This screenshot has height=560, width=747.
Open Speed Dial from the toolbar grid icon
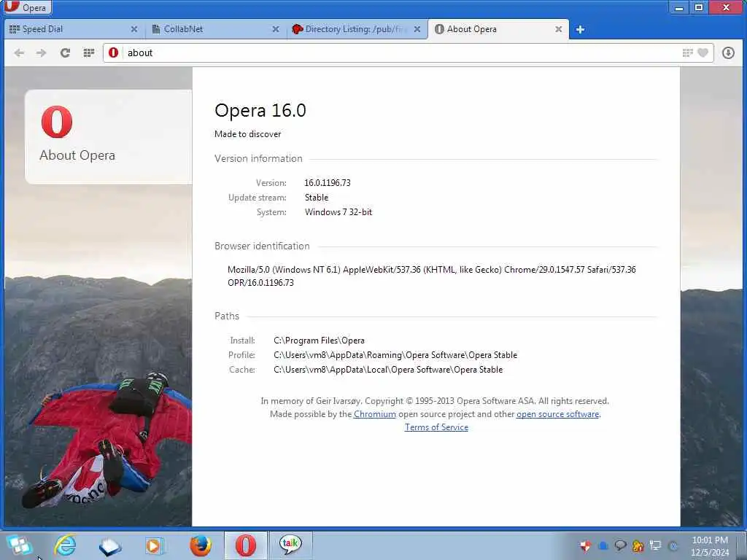pyautogui.click(x=88, y=52)
